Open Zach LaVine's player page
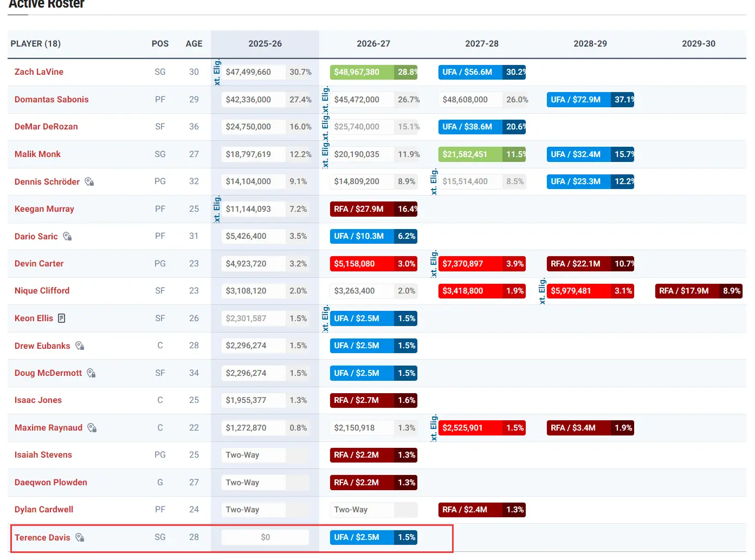755x560 pixels. [39, 72]
